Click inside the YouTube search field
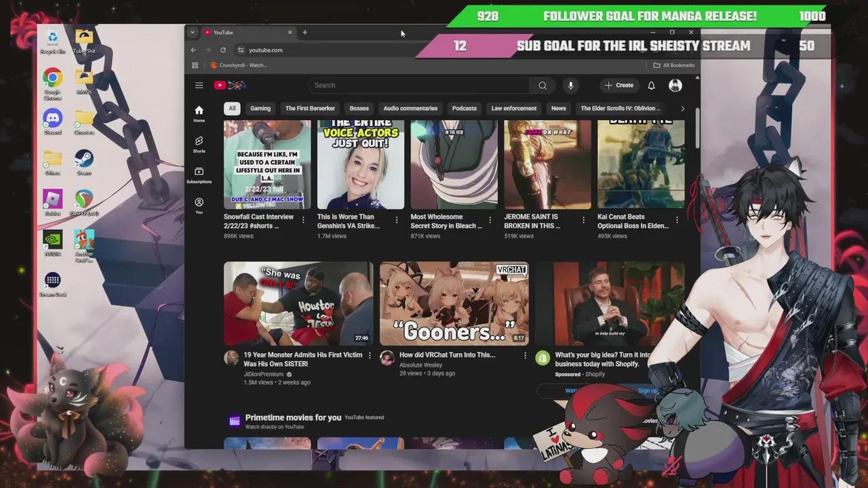This screenshot has width=868, height=488. [x=418, y=85]
